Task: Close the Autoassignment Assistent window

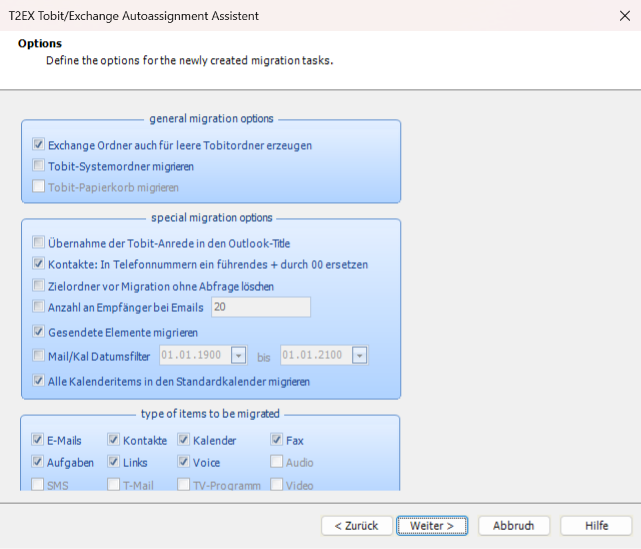Action: pyautogui.click(x=625, y=16)
